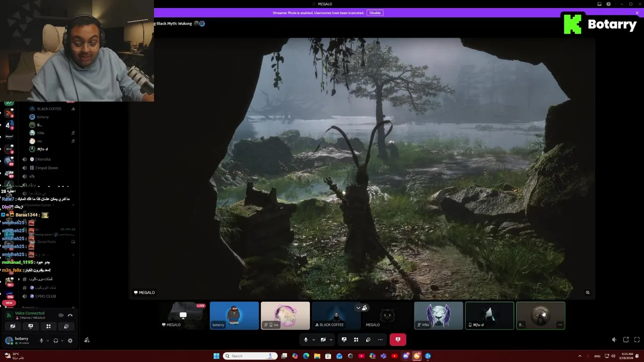Select botarry participant tile

coord(234,315)
